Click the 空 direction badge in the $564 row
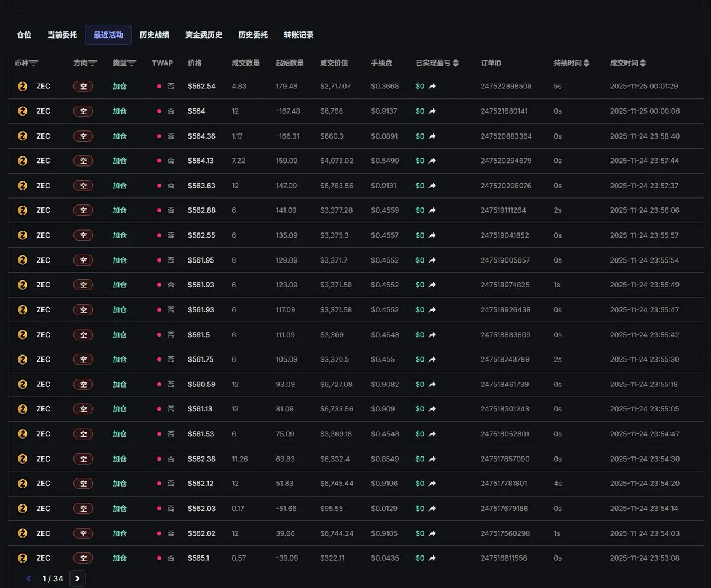Screen dimensions: 711x588 coord(83,111)
